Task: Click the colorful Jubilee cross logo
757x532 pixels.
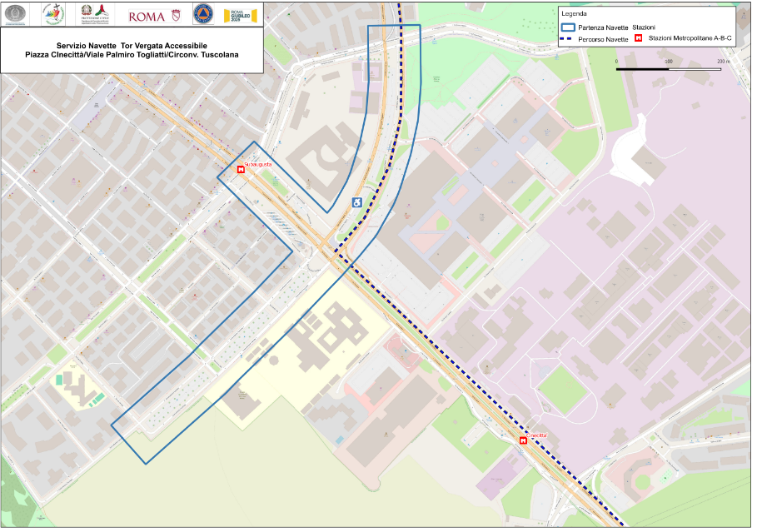Action: (53, 14)
